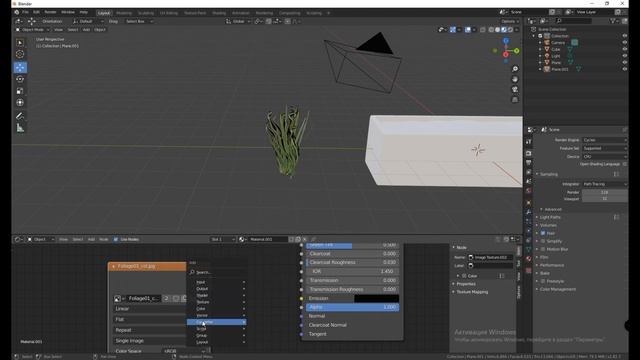The width and height of the screenshot is (640, 360).
Task: Click the node editor type icon
Action: click(x=18, y=239)
